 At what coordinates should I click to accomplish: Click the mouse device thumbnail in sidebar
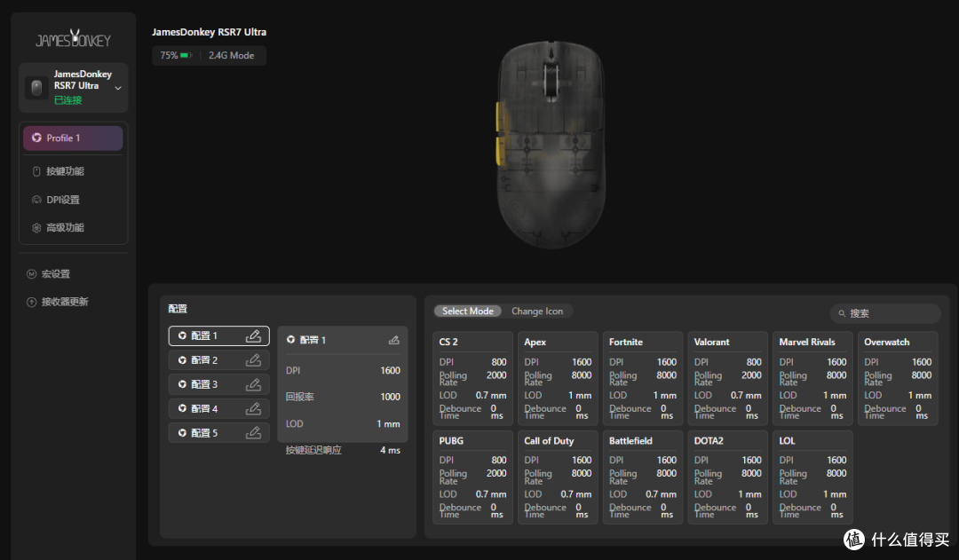click(x=36, y=88)
